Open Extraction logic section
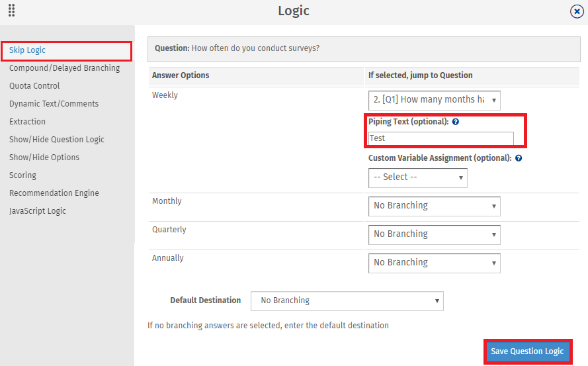This screenshot has height=366, width=588. point(27,122)
